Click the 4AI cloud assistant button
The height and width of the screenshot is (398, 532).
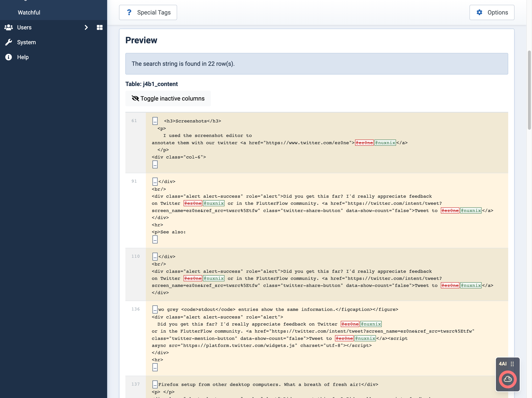coord(507,379)
